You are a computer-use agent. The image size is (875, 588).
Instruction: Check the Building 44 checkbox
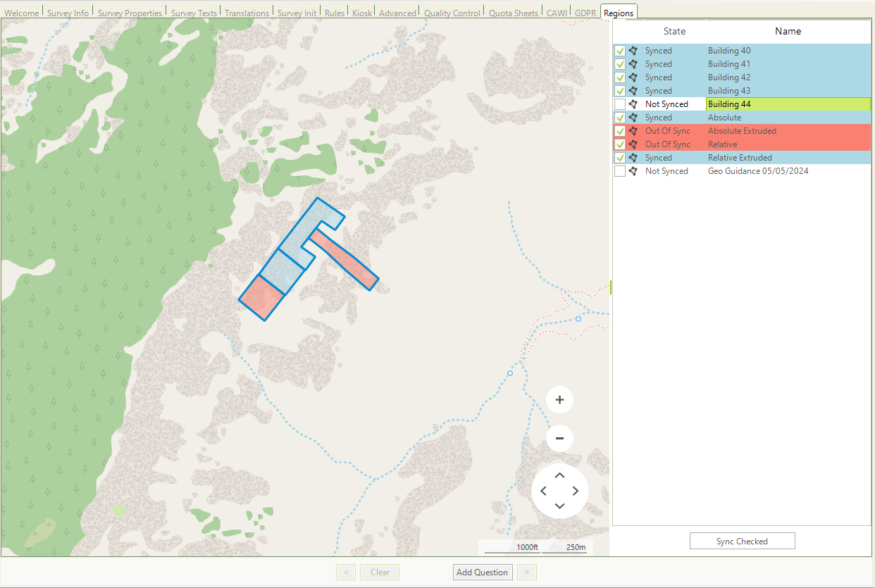click(619, 104)
